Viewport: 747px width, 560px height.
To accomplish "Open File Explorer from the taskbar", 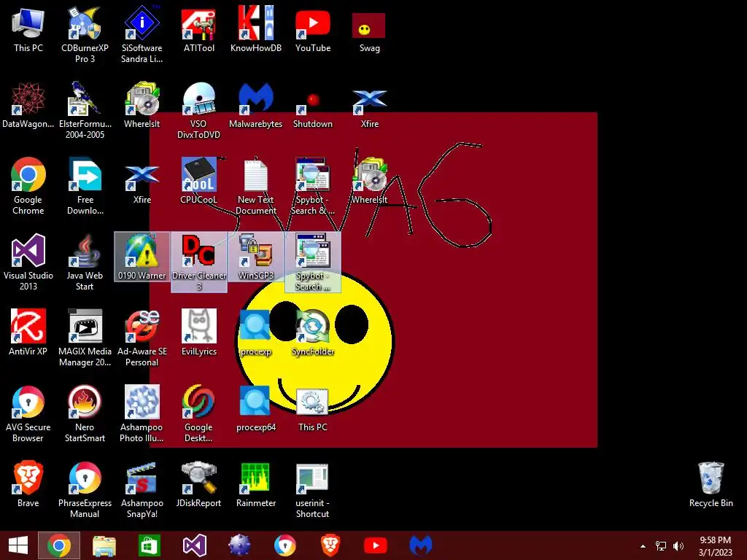I will [104, 545].
